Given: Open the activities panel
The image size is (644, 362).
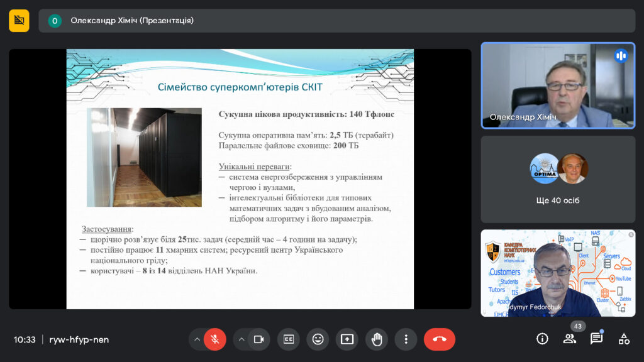Looking at the screenshot, I should click(x=624, y=339).
